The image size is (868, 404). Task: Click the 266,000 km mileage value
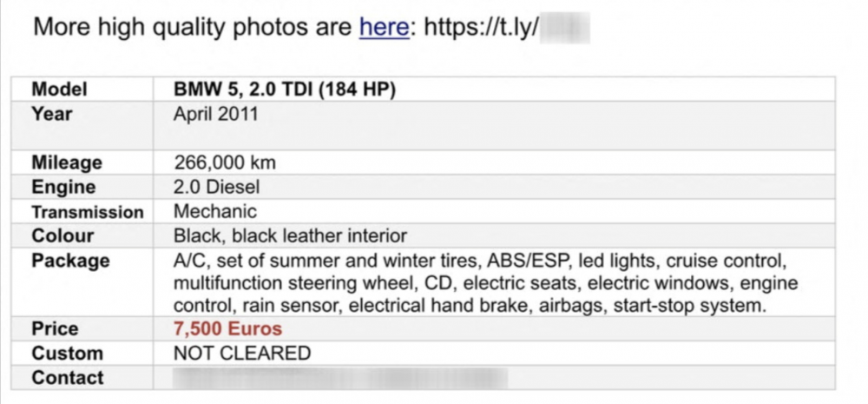pos(225,162)
